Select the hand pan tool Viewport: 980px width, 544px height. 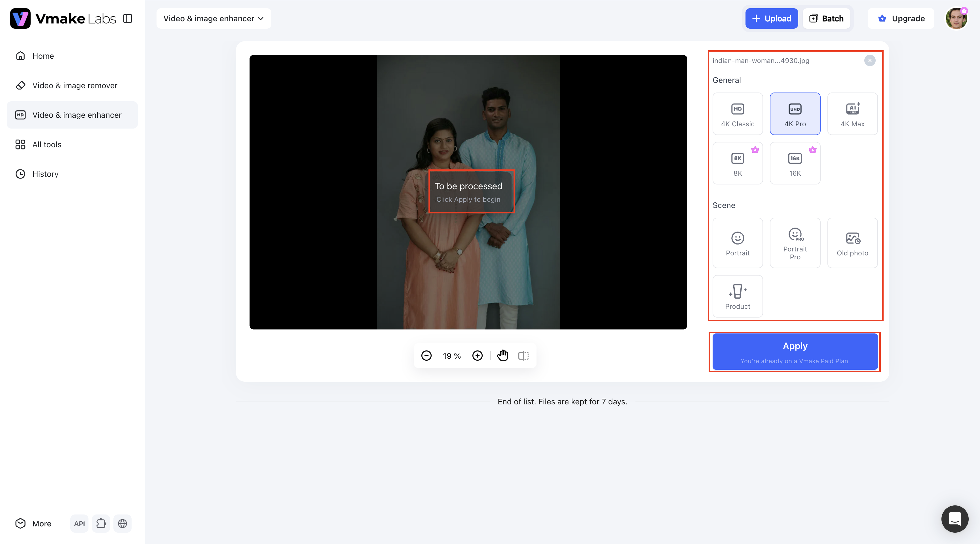[x=502, y=356]
